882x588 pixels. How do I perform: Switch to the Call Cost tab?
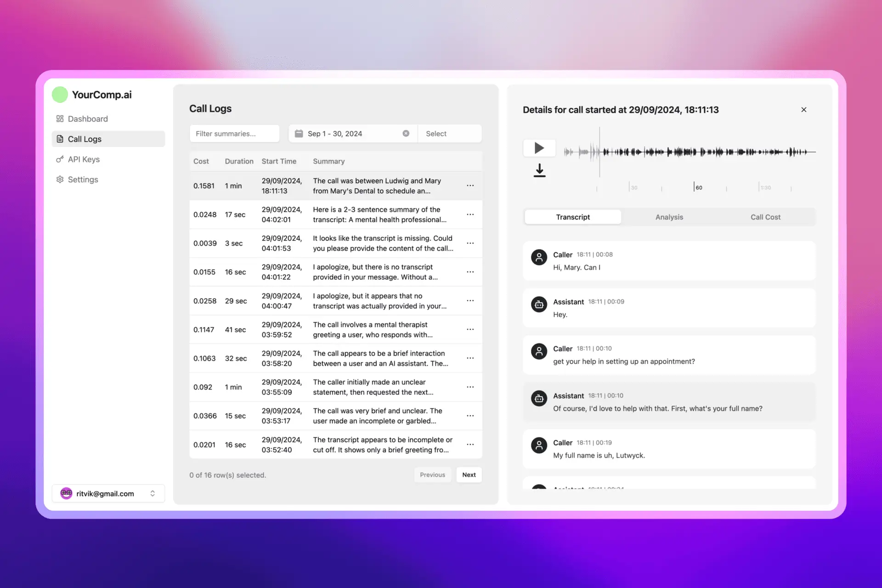click(765, 216)
